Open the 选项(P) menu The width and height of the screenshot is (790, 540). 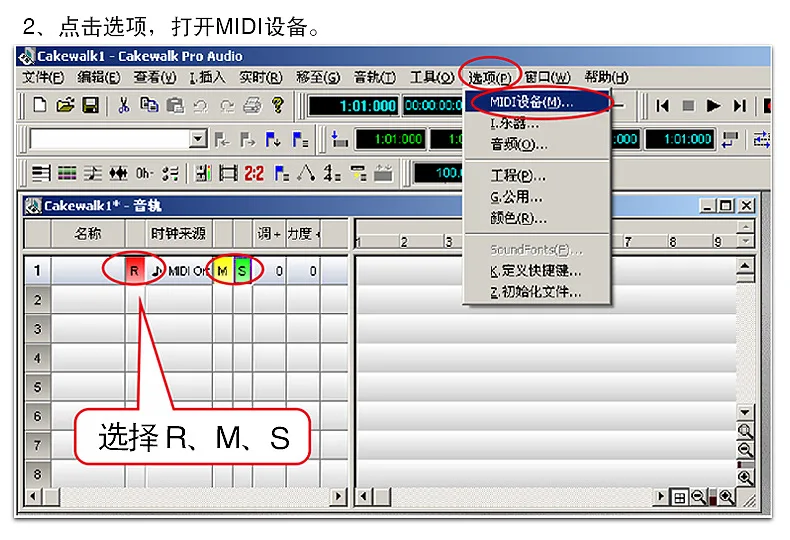pos(489,77)
